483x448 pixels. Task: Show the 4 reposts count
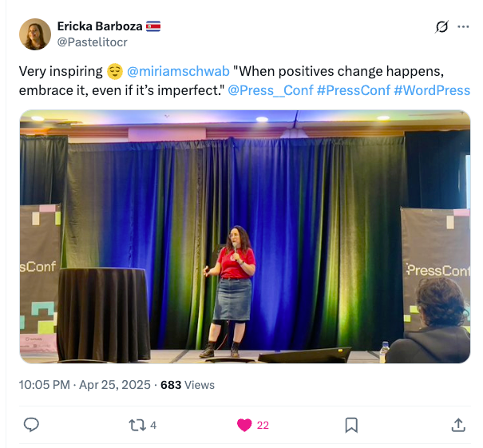[x=153, y=425]
